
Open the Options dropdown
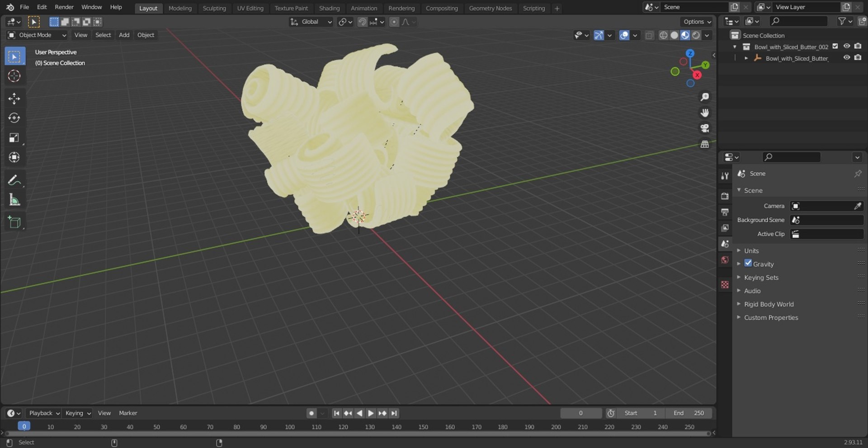point(697,22)
